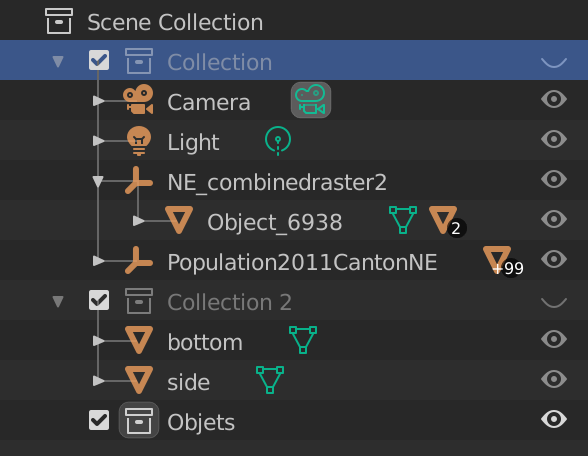This screenshot has width=588, height=456.
Task: Uncheck the Collection 2 checkbox
Action: (99, 300)
